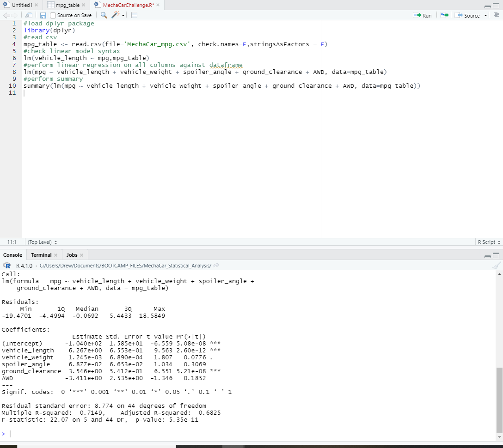
Task: Select the Console tab
Action: pyautogui.click(x=12, y=255)
